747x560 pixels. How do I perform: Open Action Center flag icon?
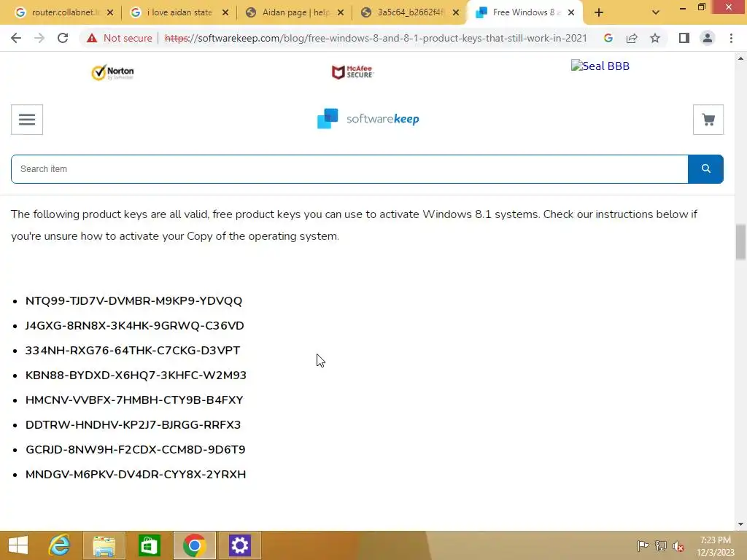[643, 545]
